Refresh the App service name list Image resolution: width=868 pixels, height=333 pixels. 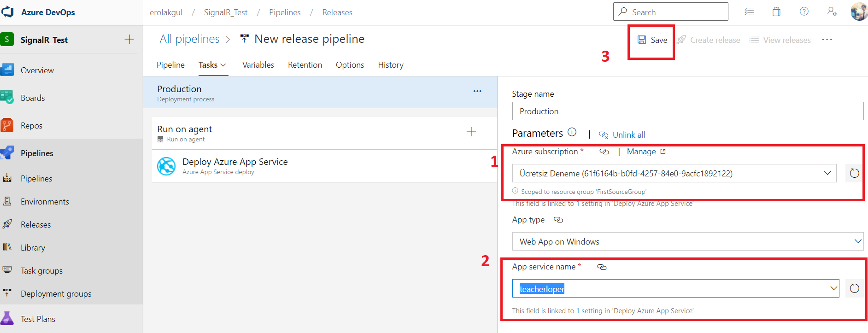(854, 288)
